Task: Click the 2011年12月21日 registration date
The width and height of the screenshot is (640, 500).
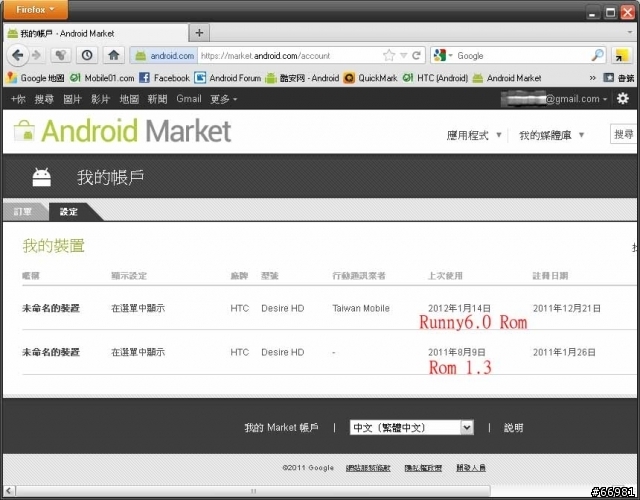Action: pos(567,308)
